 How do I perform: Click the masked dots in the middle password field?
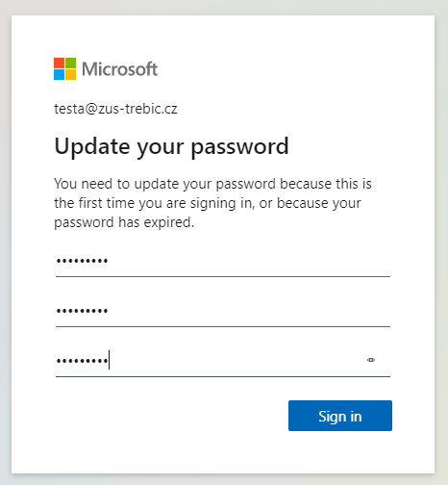pos(82,311)
